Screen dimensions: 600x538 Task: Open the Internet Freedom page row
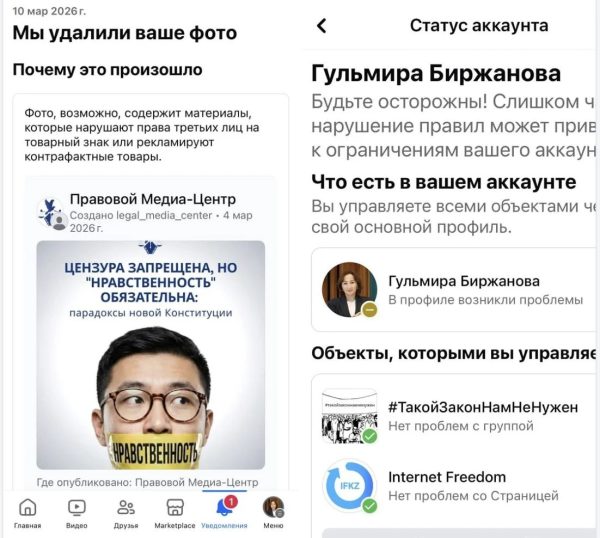(455, 486)
